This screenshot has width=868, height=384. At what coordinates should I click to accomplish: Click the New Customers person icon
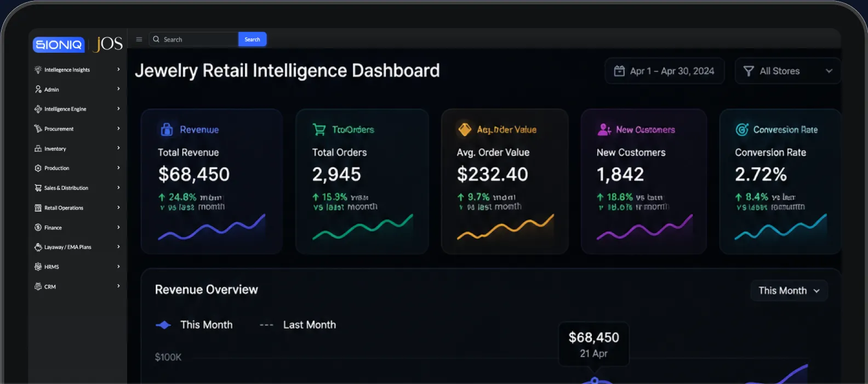tap(604, 129)
